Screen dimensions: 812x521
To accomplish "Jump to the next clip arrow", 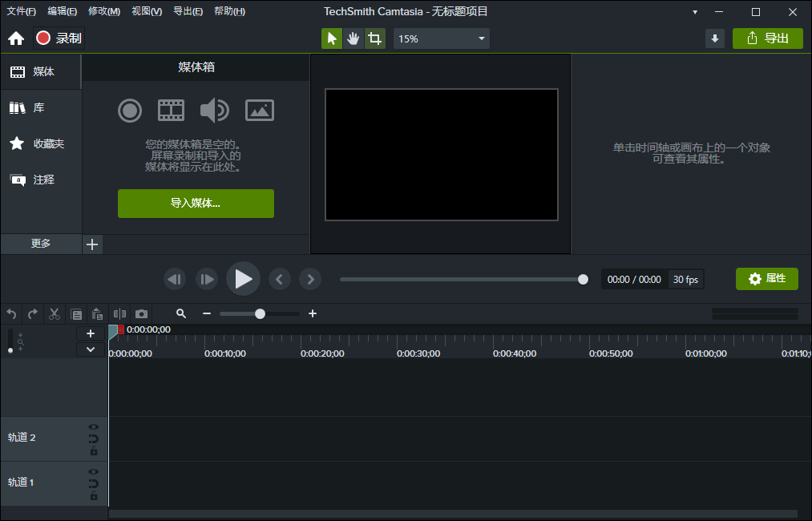I will pos(311,280).
